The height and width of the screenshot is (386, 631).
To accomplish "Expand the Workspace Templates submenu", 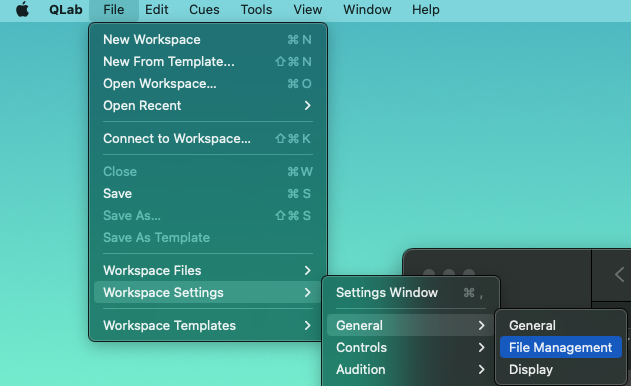I will point(208,325).
